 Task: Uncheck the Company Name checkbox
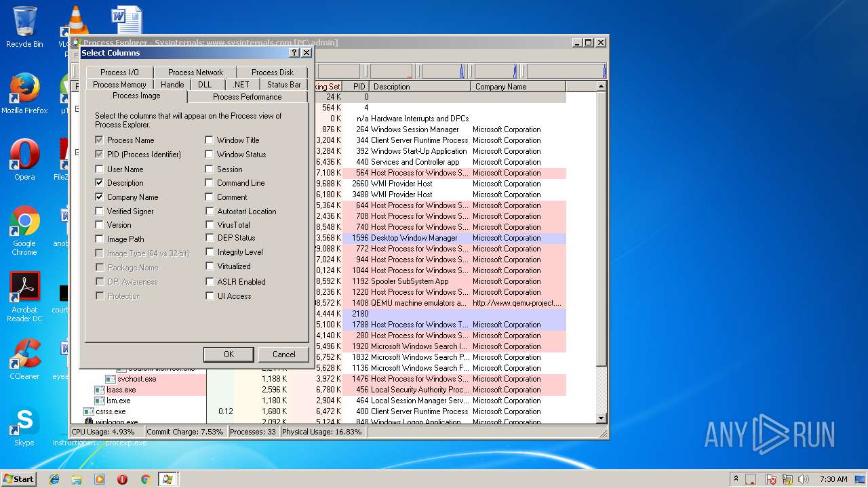click(x=100, y=197)
